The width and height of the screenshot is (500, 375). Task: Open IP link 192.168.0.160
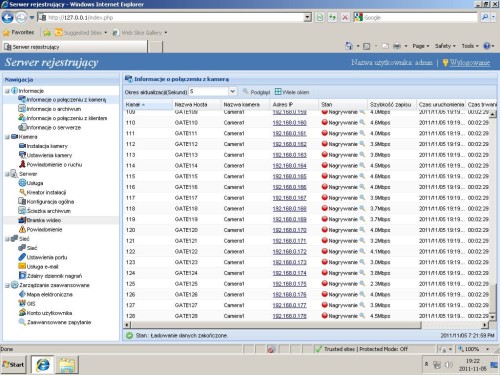[289, 123]
